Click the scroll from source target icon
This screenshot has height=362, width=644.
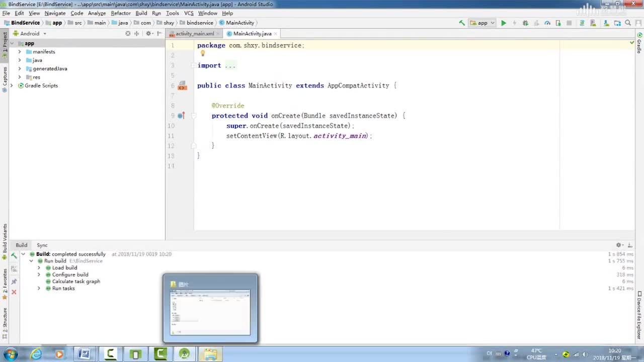click(x=128, y=34)
